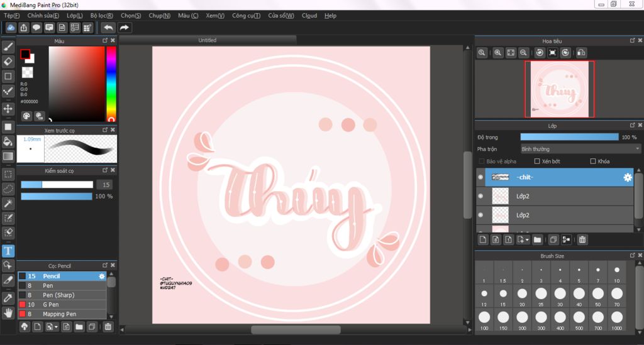The height and width of the screenshot is (345, 644).
Task: Select the Text tool
Action: tap(8, 251)
